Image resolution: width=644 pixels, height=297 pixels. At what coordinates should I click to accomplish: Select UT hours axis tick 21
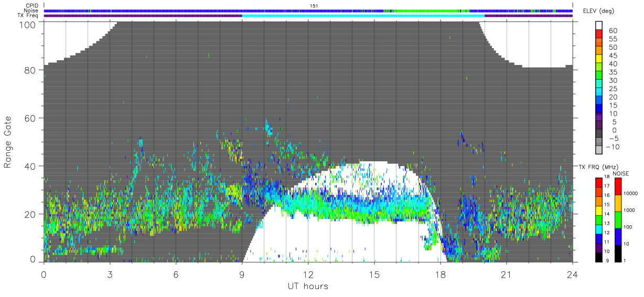click(506, 274)
